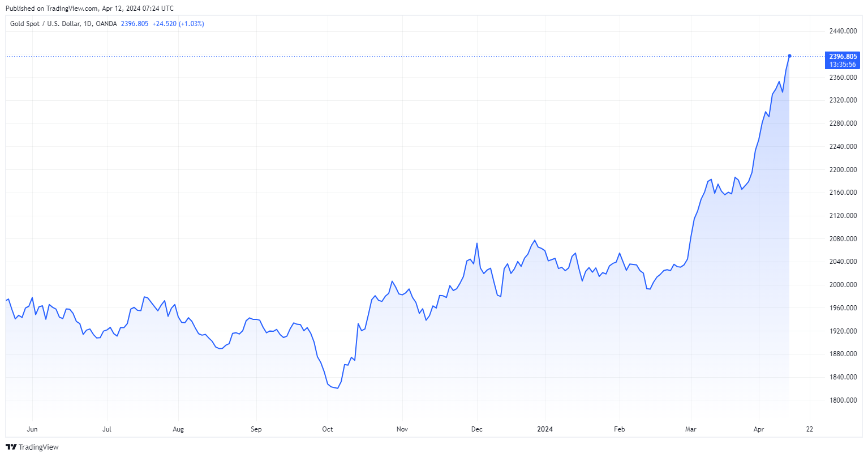This screenshot has height=457, width=868.
Task: Click the Mar label on the time axis
Action: point(690,429)
